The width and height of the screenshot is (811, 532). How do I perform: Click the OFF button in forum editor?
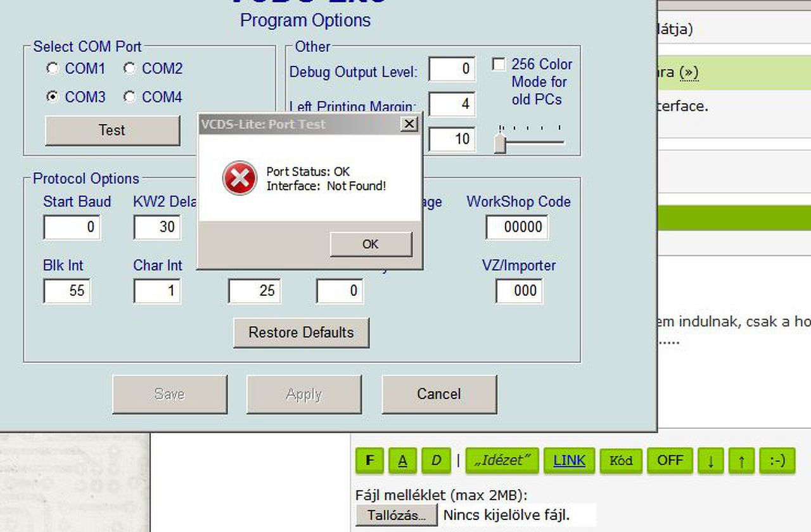coord(670,460)
